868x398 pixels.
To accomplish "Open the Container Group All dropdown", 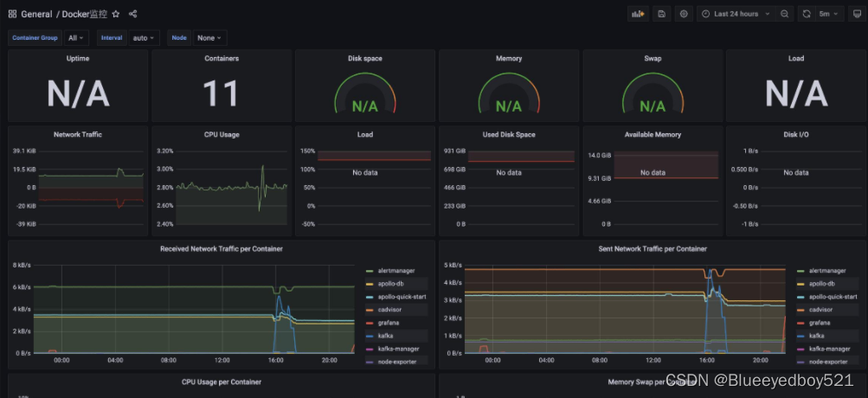I will coord(76,38).
